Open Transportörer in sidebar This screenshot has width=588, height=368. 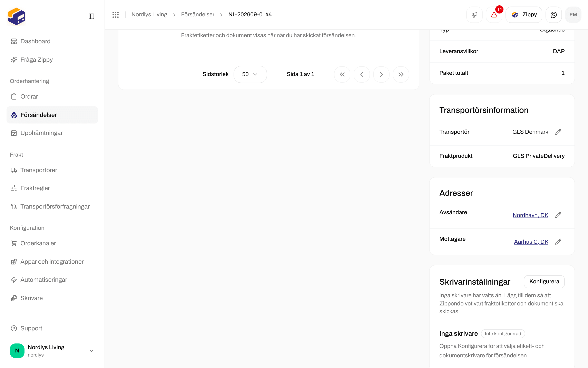[52, 170]
